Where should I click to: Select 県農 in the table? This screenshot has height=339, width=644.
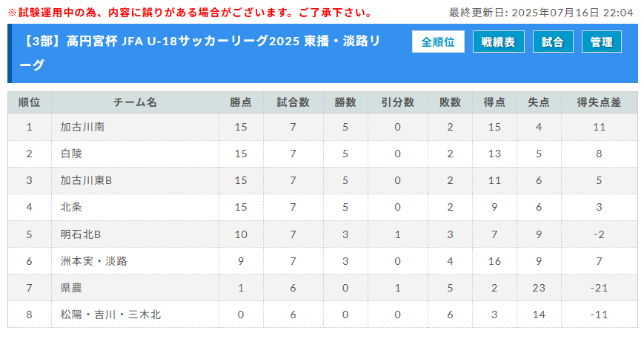coord(71,288)
